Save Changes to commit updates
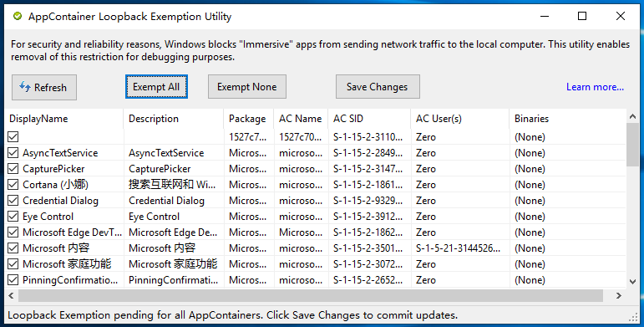Image resolution: width=644 pixels, height=327 pixels. click(x=378, y=87)
